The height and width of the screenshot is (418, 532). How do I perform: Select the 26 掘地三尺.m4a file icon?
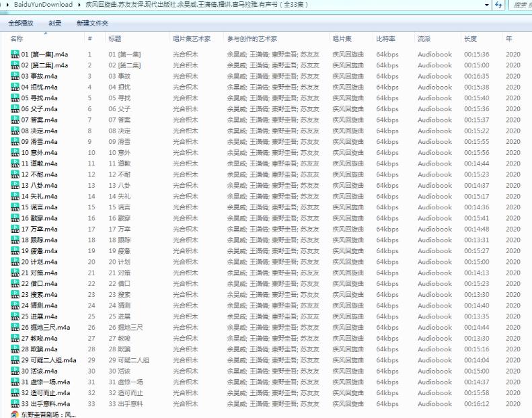(15, 327)
